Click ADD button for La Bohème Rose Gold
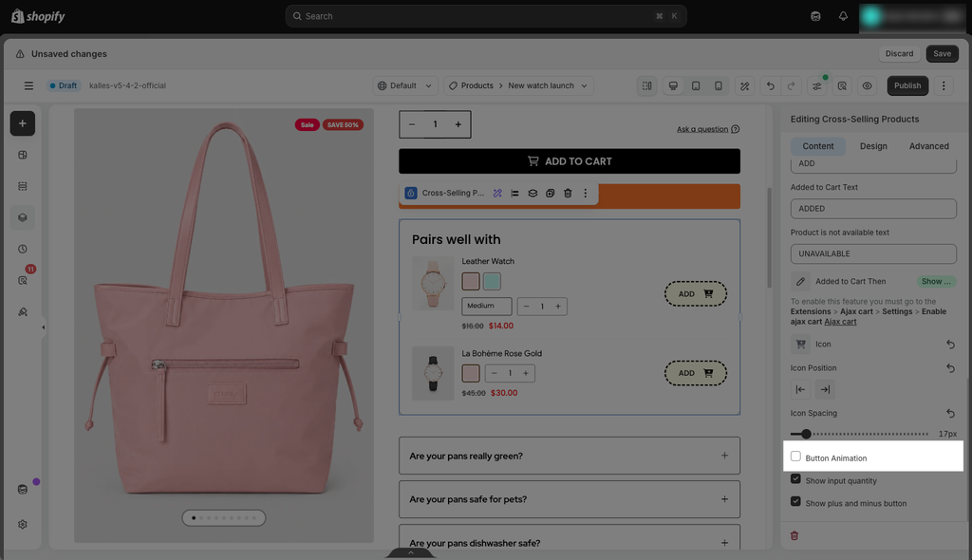 [695, 373]
